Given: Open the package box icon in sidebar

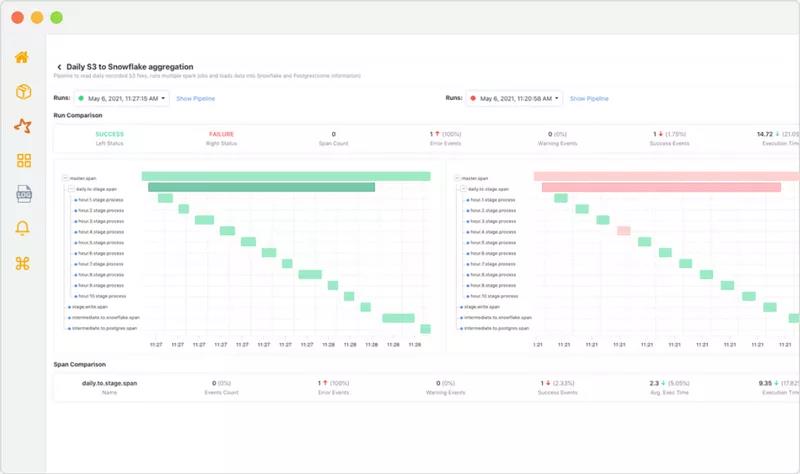Looking at the screenshot, I should point(23,92).
